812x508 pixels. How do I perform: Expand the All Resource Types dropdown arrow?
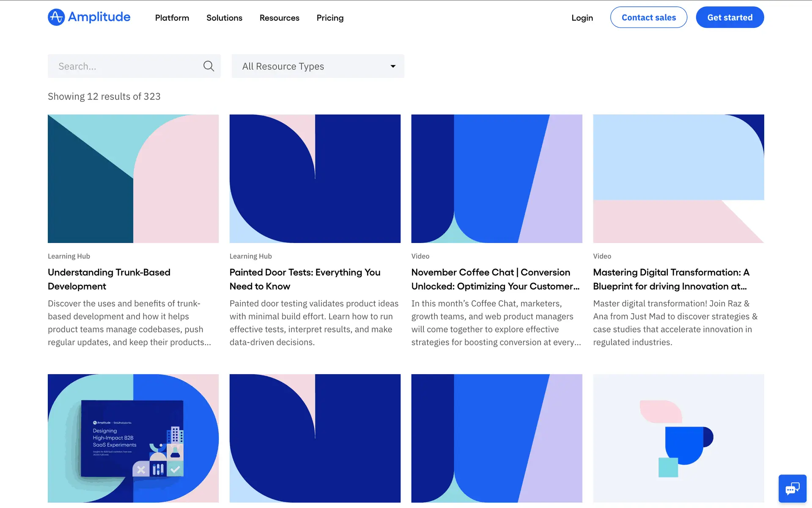coord(393,66)
